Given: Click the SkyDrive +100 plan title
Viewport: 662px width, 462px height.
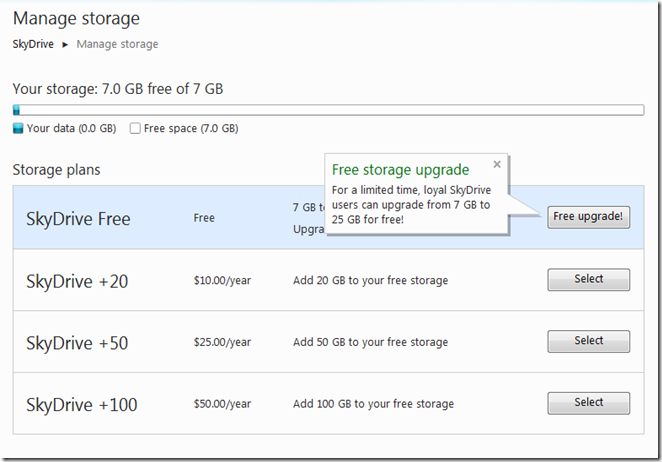Looking at the screenshot, I should coord(81,405).
